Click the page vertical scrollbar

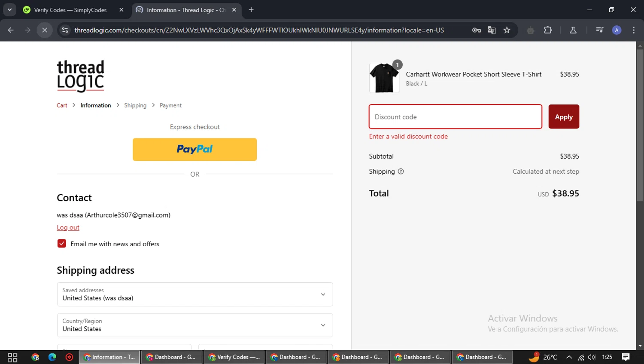pos(640,125)
